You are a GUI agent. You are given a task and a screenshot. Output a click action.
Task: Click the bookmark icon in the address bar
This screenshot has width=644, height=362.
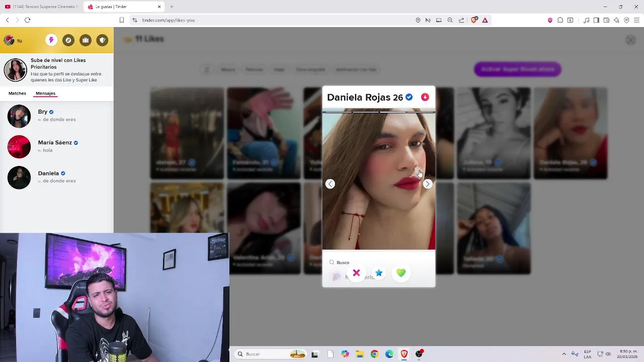click(x=122, y=20)
